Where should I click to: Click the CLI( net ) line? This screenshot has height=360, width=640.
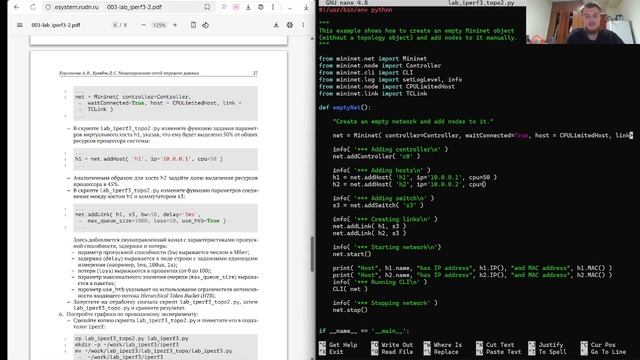(350, 289)
